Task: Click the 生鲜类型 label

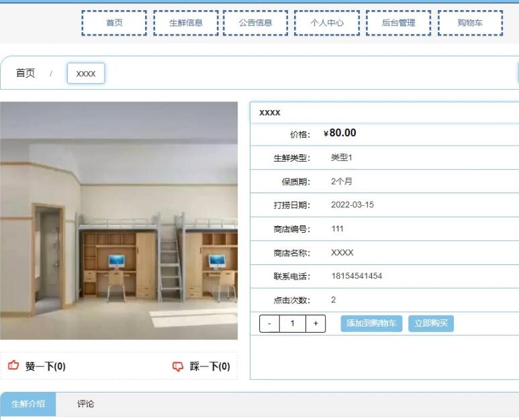Action: tap(291, 158)
